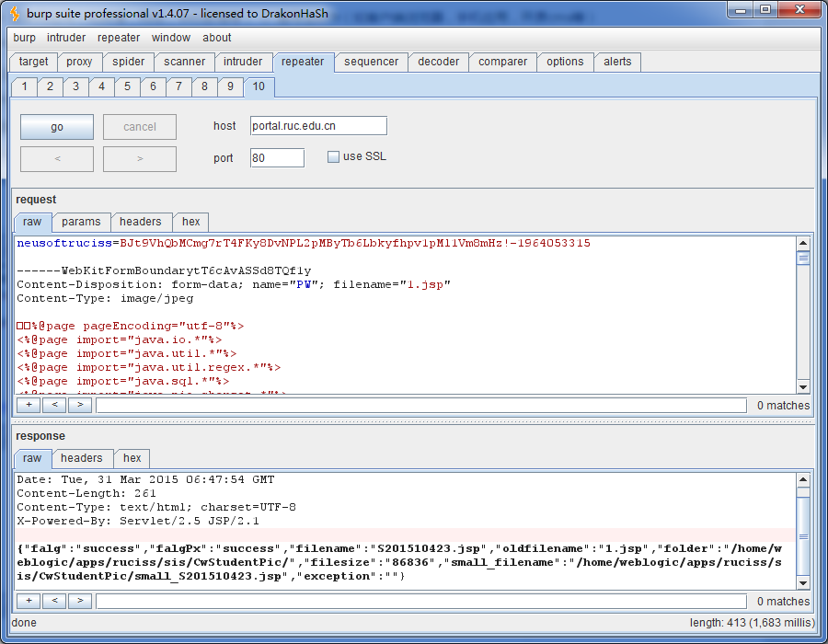Screen dimensions: 828x644
Task: Go to previous request in history
Action: [57, 159]
